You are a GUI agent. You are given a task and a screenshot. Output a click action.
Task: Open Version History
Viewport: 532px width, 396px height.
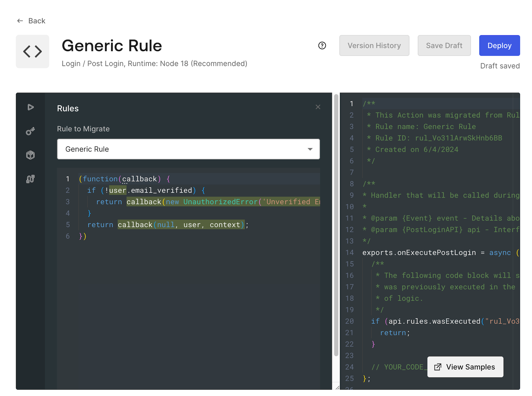click(374, 45)
